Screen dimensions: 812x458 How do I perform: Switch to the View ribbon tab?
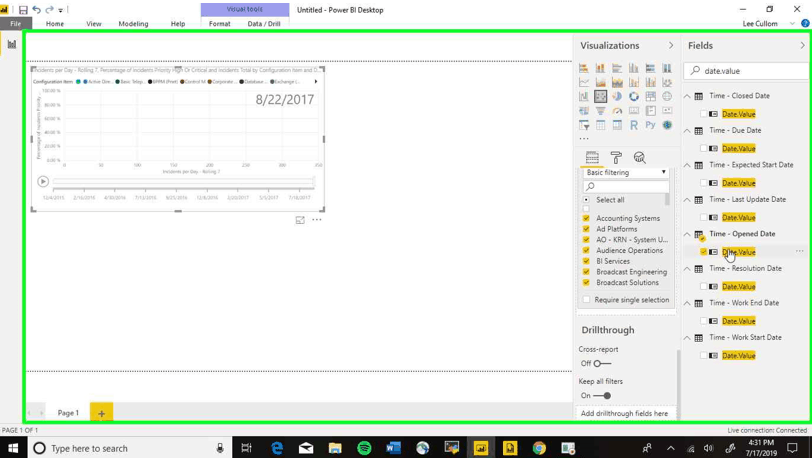click(94, 24)
